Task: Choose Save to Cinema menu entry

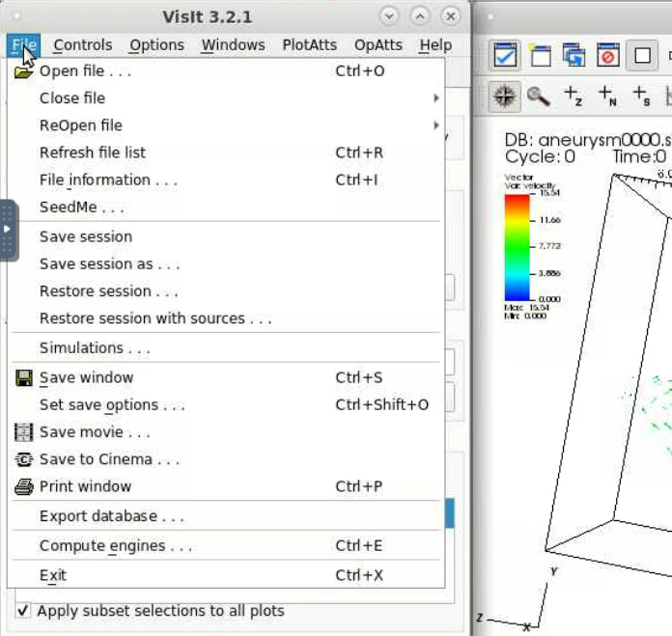Action: 226,459
